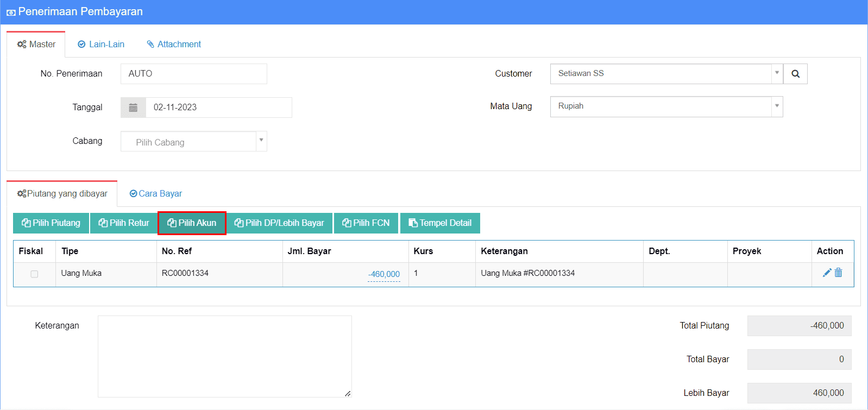Click the Action column header
This screenshot has width=868, height=410.
click(x=832, y=251)
